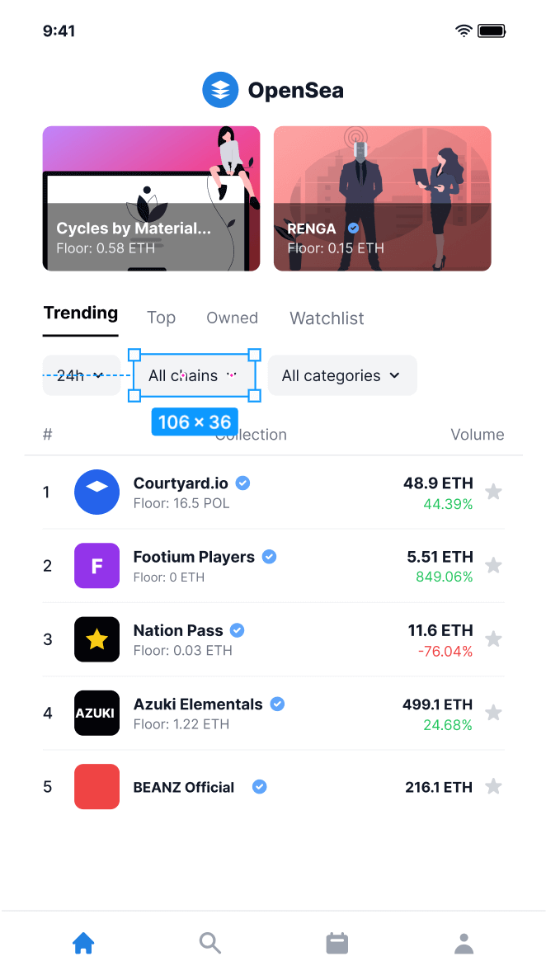Click the OpenSea logo icon

[220, 90]
